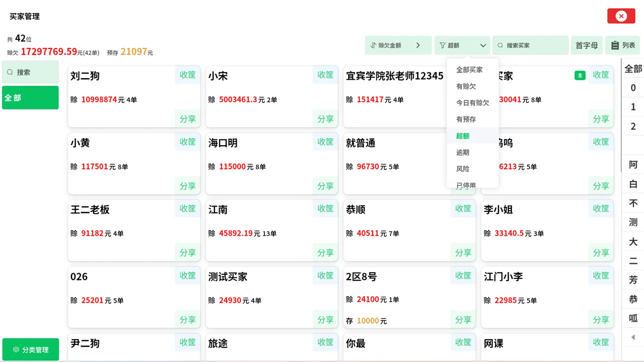
Task: Click the green 主 badge icon
Action: click(580, 76)
